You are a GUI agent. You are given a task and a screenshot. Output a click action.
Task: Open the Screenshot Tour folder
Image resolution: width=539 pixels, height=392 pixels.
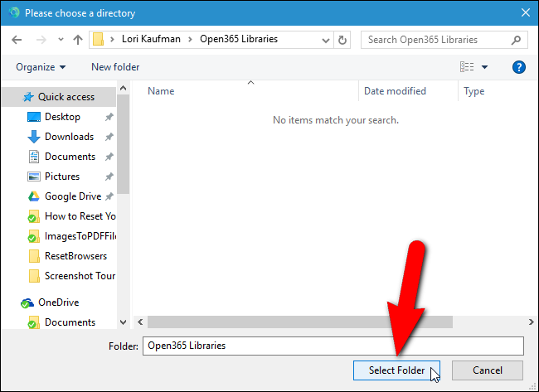[80, 276]
